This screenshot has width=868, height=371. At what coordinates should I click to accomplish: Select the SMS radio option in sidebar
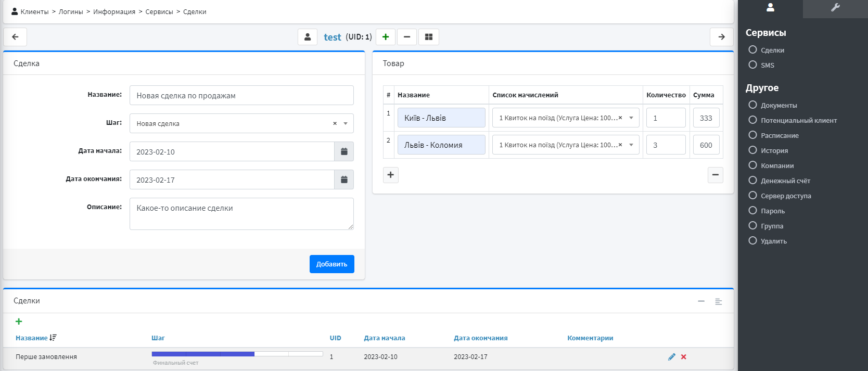pos(752,65)
